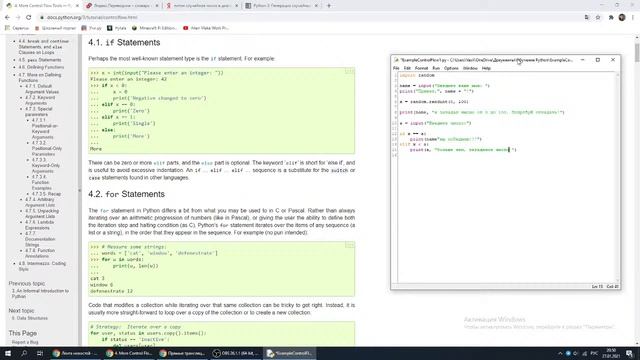Open the Run menu in IDLE editor
640x360 pixels.
(436, 68)
